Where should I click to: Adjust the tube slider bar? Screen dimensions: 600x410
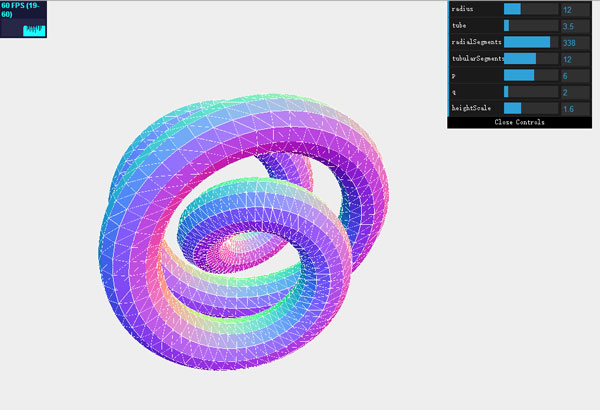[x=530, y=25]
